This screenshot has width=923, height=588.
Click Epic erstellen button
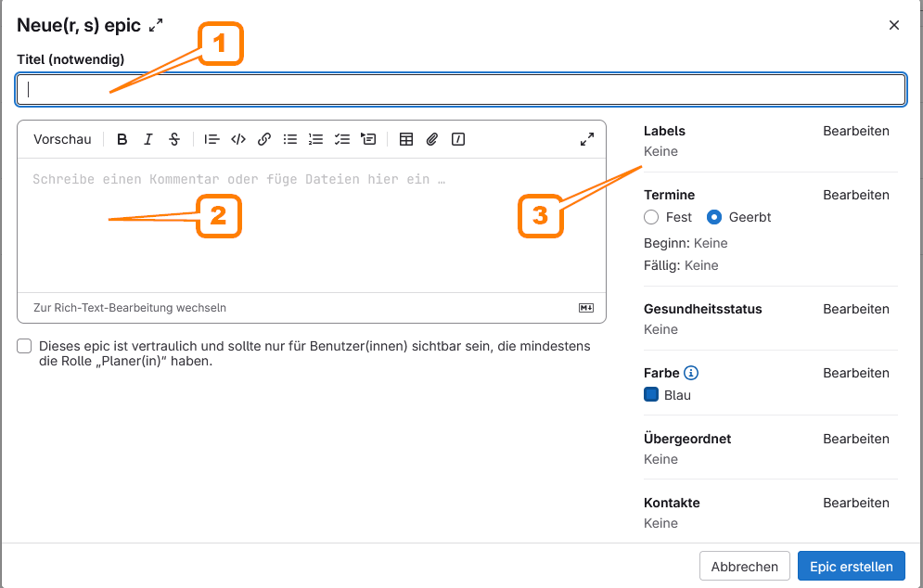(x=852, y=567)
